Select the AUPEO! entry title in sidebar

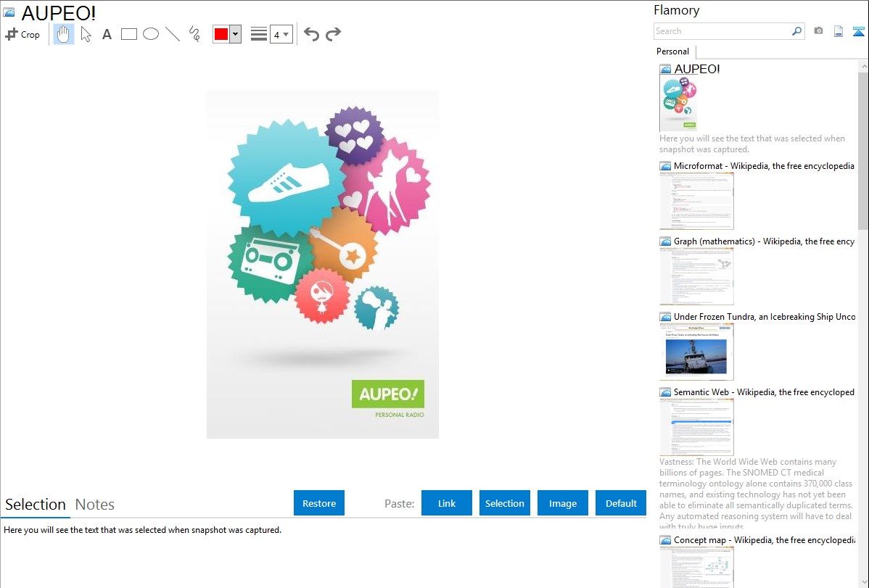[697, 70]
